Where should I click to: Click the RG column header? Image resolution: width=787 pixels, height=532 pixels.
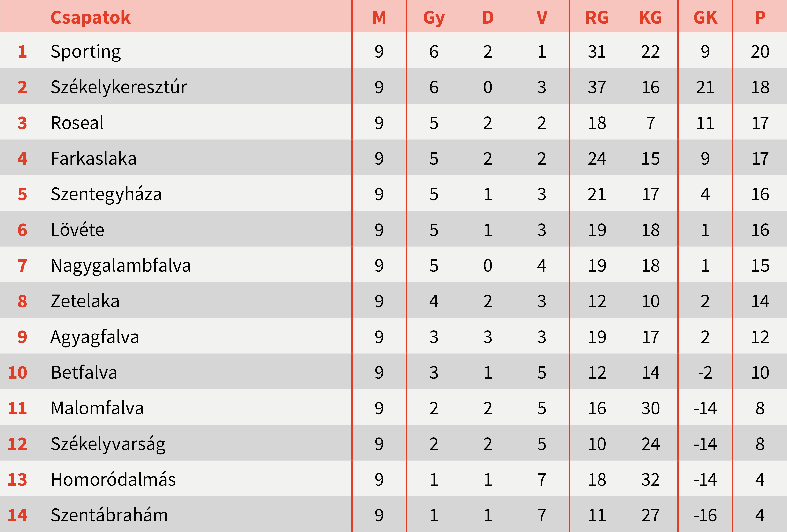(x=597, y=18)
